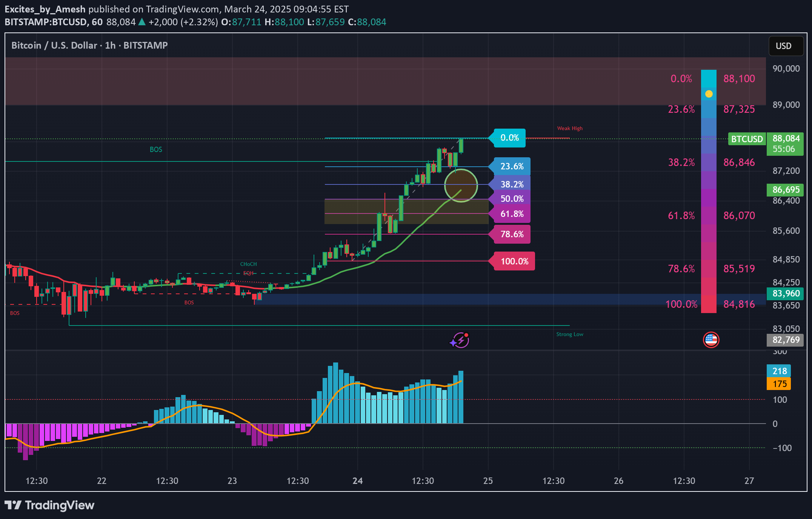Click the 87,325 Fibonacci price text
This screenshot has height=519, width=812.
pos(739,109)
